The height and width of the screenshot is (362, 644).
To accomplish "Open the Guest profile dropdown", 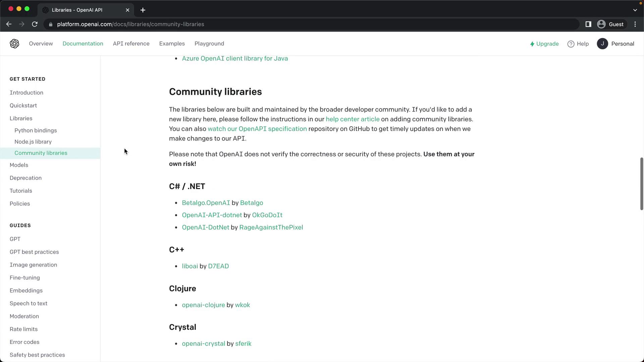I will pos(611,24).
